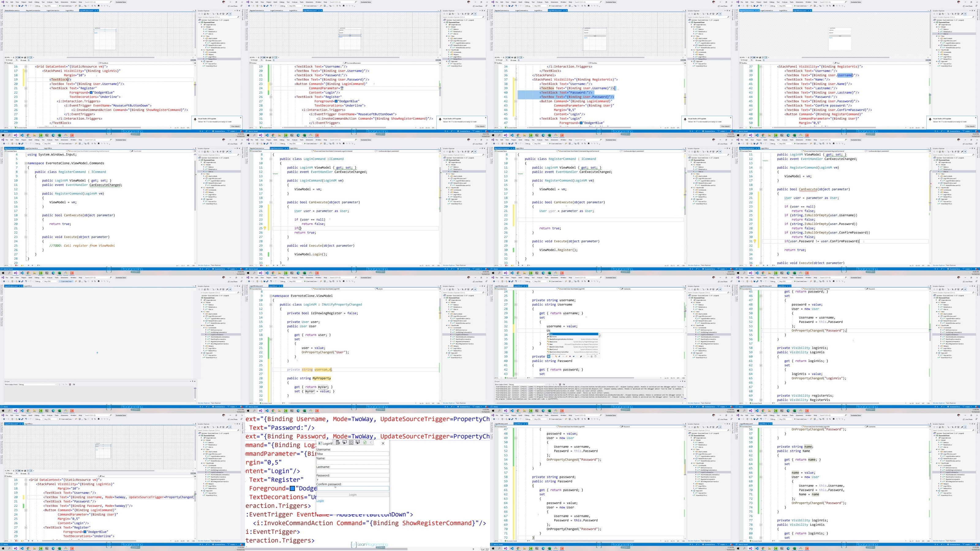Screen dimensions: 980x551
Task: Click large DodgerBlue color swatch in zoomed XAML
Action: point(292,488)
